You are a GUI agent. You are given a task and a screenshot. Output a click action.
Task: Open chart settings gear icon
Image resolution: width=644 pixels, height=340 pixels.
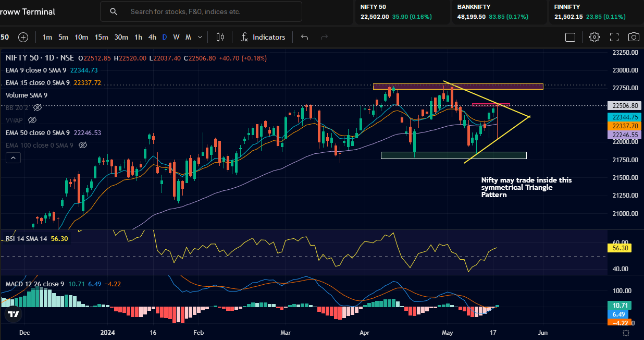click(594, 37)
